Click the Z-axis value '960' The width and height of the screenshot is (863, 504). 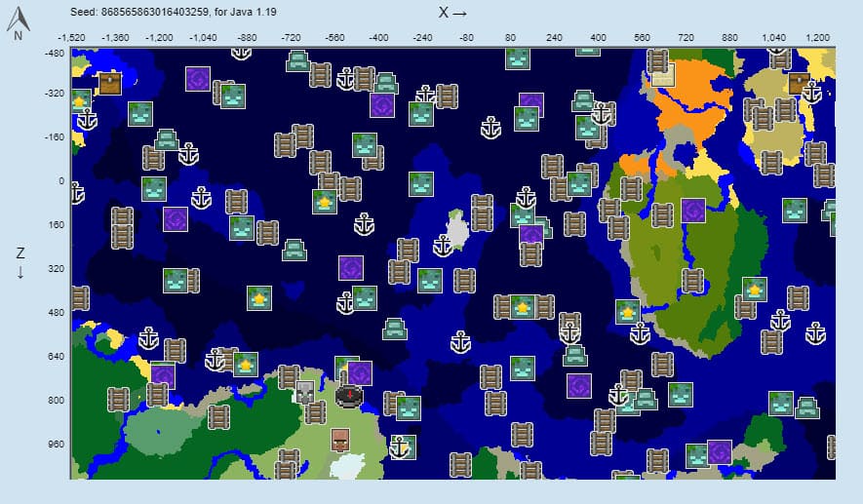point(56,444)
